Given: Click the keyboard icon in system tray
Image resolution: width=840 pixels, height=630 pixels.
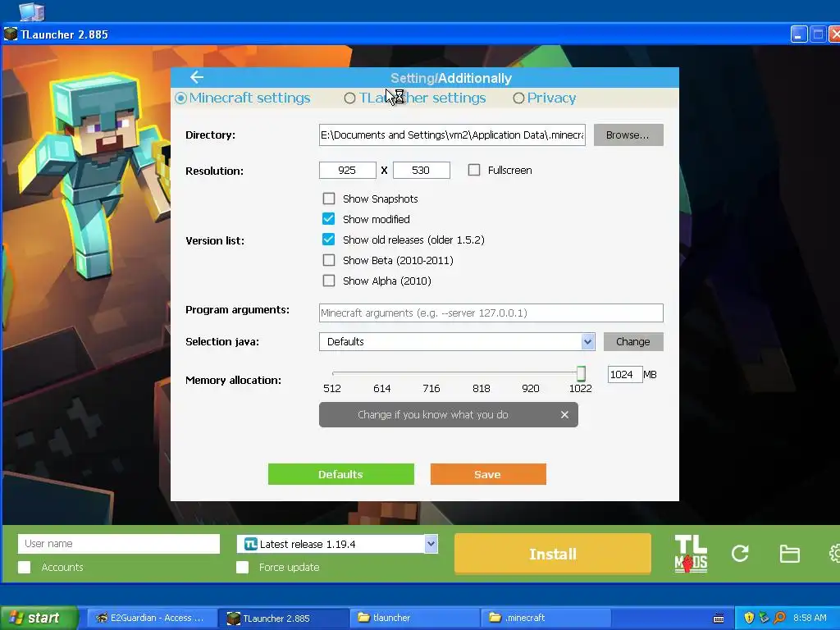Looking at the screenshot, I should tap(719, 619).
